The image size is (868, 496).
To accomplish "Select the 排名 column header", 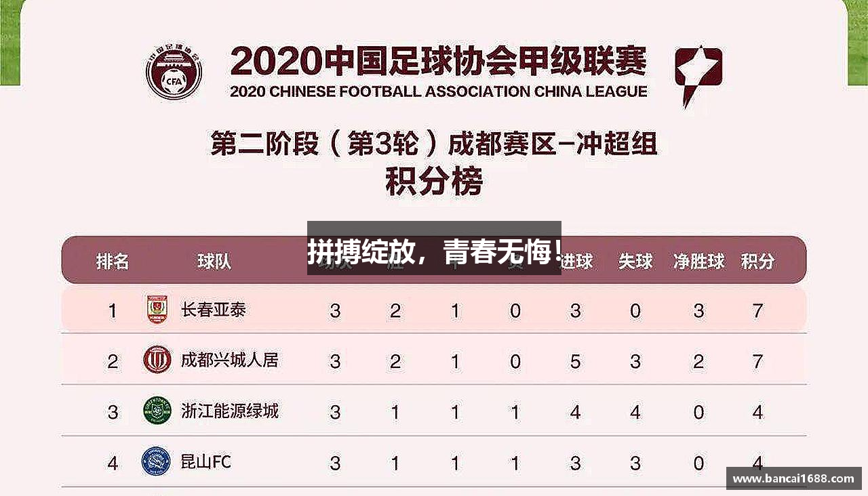I will tap(113, 261).
